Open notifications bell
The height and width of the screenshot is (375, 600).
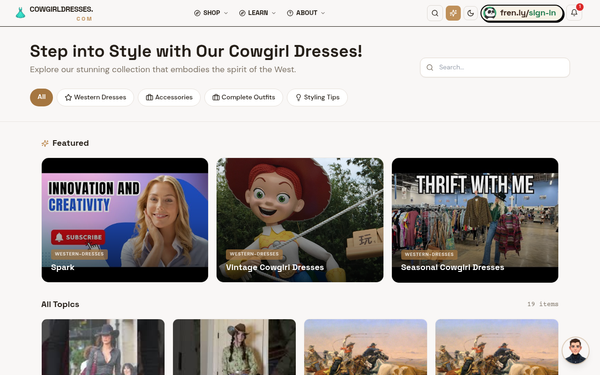(x=574, y=13)
